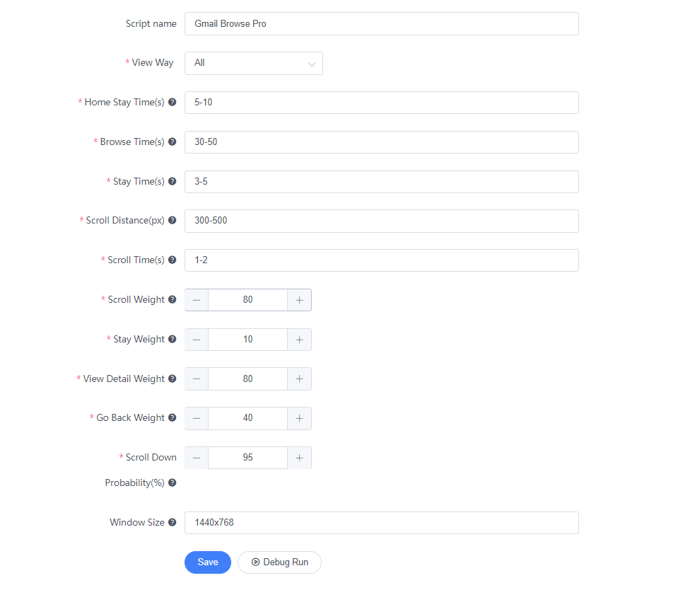This screenshot has width=700, height=607.
Task: Select the Window Size text field
Action: 382,523
